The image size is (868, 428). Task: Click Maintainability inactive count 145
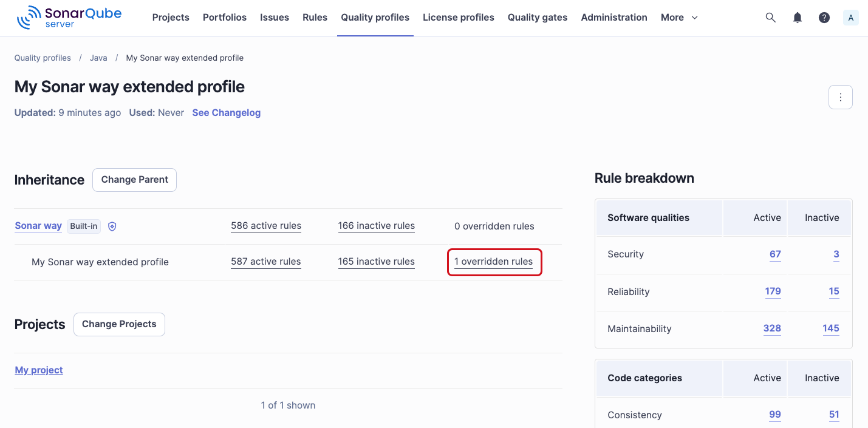(x=831, y=328)
